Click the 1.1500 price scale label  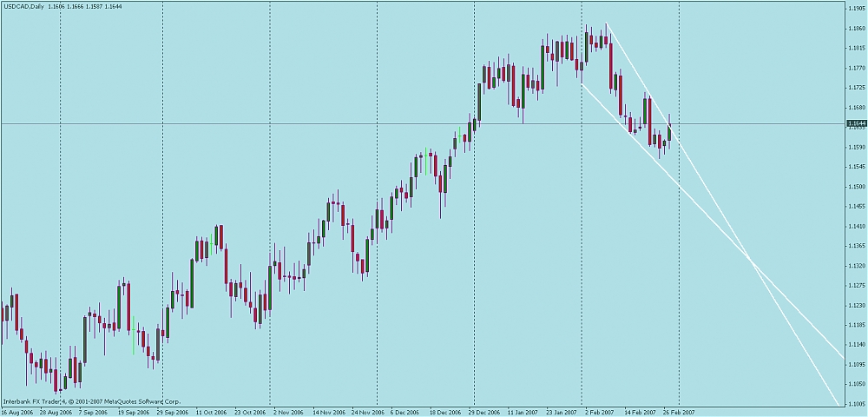tap(855, 187)
